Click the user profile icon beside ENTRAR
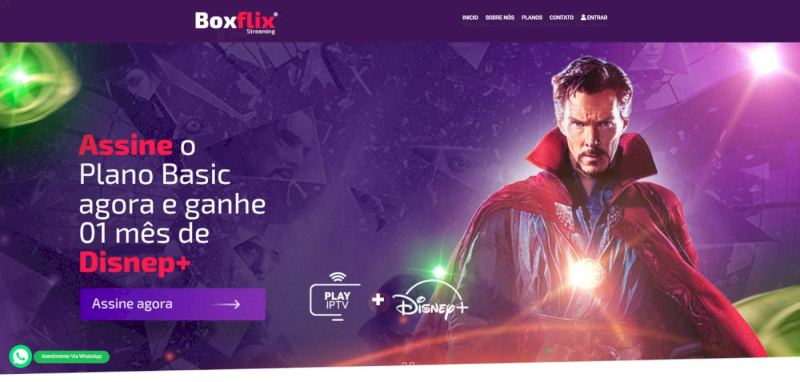The image size is (800, 382). tap(583, 17)
